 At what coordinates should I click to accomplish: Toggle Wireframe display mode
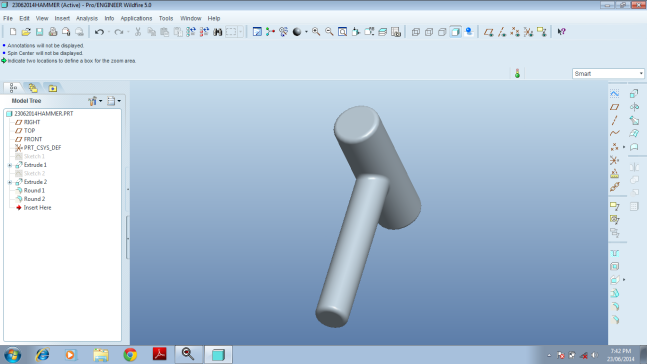tap(416, 32)
